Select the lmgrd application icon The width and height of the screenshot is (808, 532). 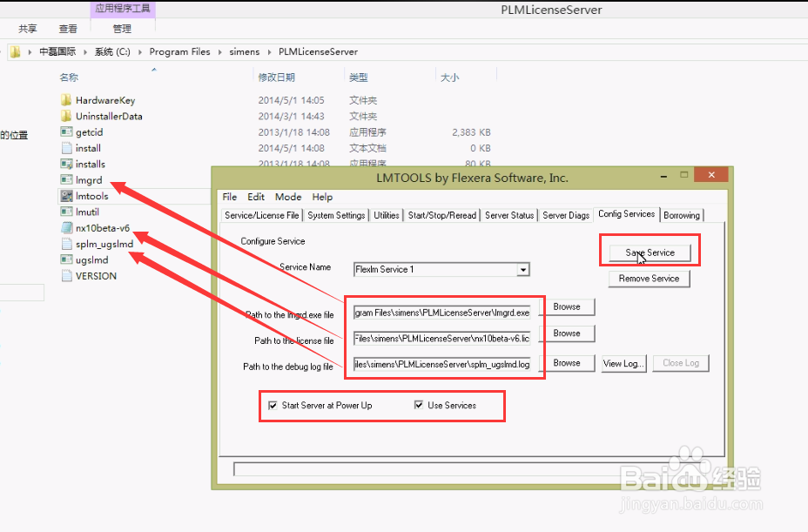tap(66, 180)
